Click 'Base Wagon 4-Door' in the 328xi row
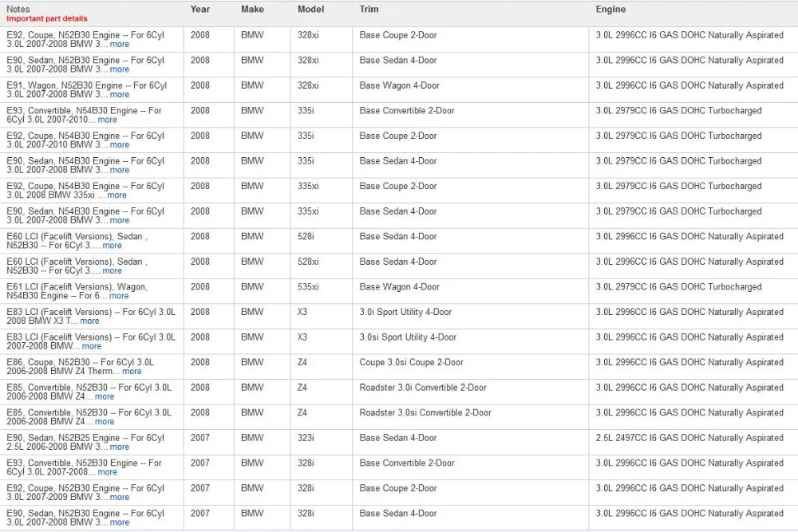 pos(400,85)
